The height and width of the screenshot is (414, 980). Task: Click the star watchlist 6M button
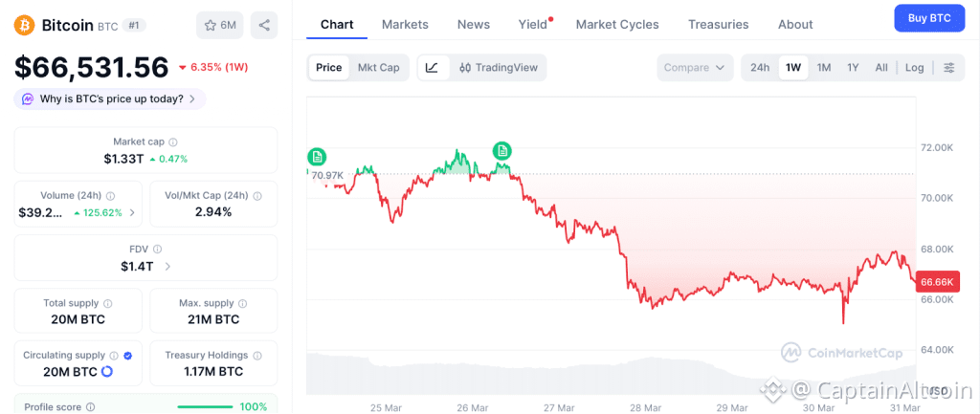click(220, 25)
